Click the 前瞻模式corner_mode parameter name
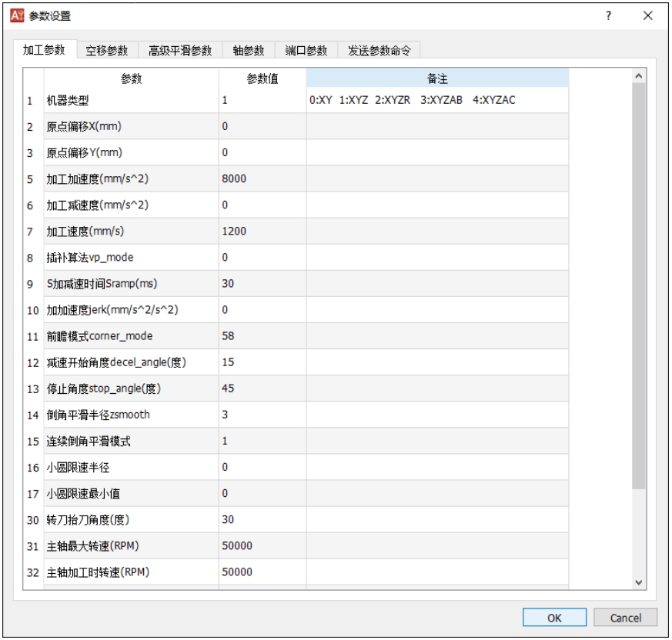The width and height of the screenshot is (672, 640). coord(99,336)
